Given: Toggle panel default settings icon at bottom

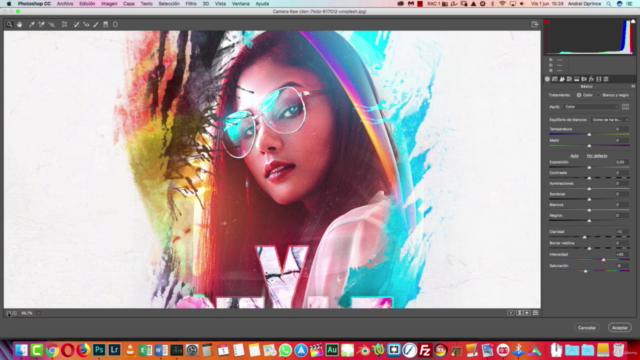Looking at the screenshot, I should click(536, 313).
